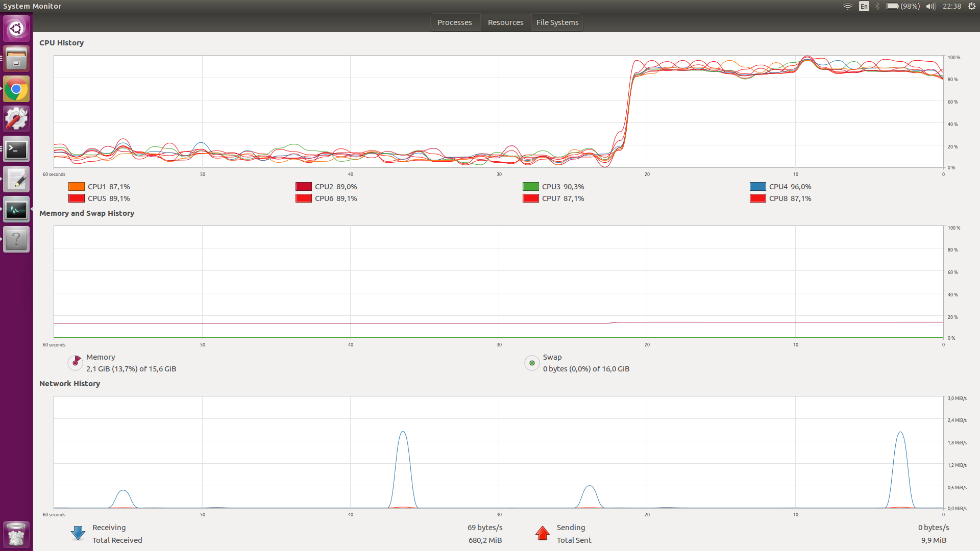
Task: Open the Trash from the launcher
Action: pos(16,534)
